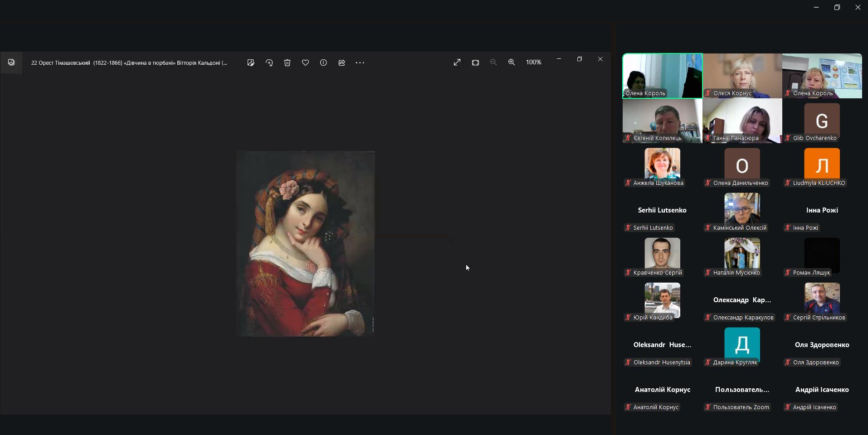This screenshot has height=435, width=868.
Task: Add the painting to favorites with heart icon
Action: (305, 63)
